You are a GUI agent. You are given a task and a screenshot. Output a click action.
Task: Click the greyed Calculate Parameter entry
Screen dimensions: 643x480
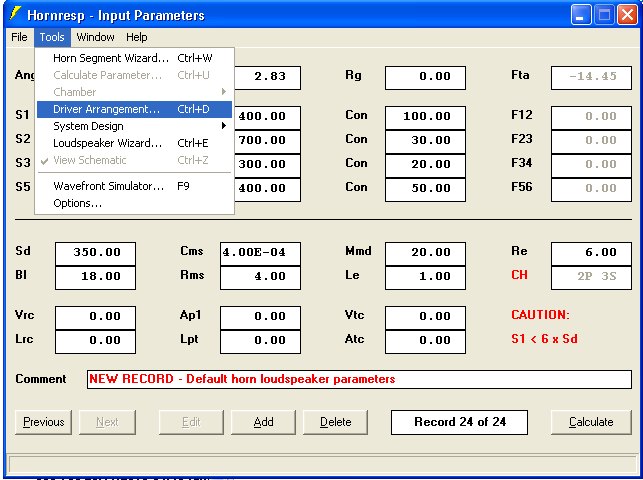click(135, 75)
